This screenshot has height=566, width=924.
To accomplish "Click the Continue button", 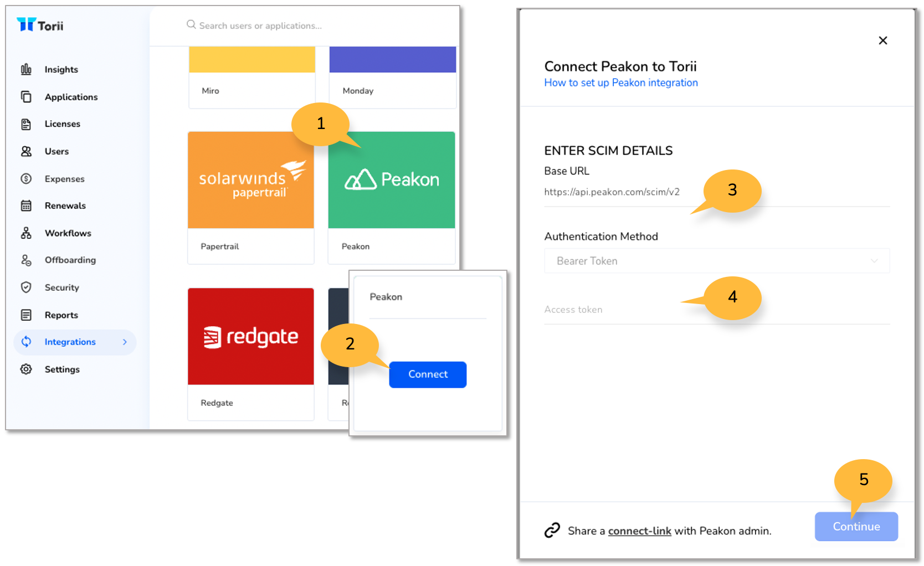I will [856, 526].
